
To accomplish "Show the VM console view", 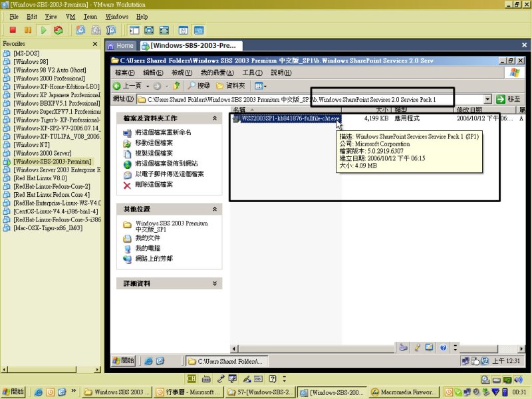I will (199, 30).
